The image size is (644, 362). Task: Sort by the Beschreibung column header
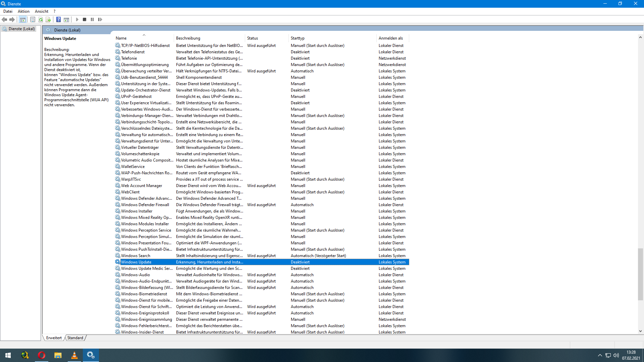tap(210, 38)
